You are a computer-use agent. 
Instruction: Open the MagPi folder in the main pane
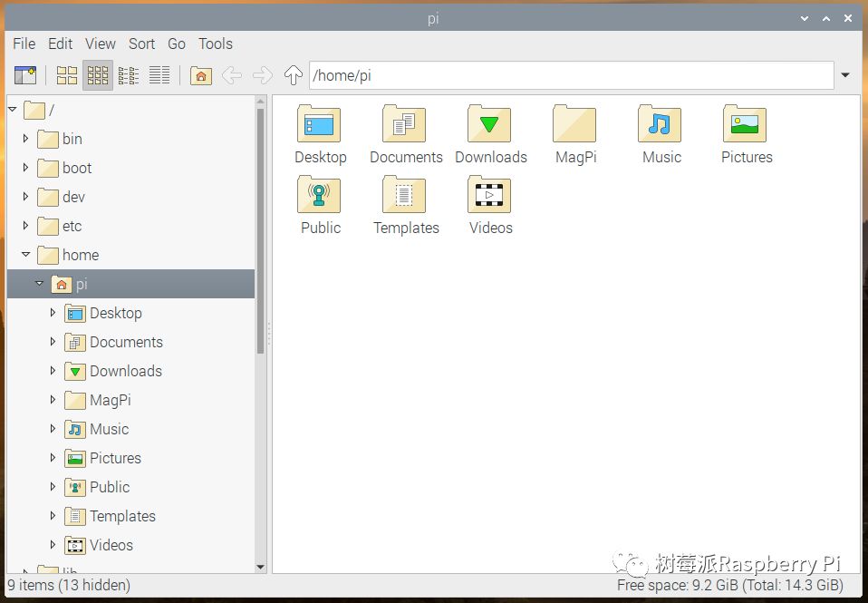click(575, 125)
